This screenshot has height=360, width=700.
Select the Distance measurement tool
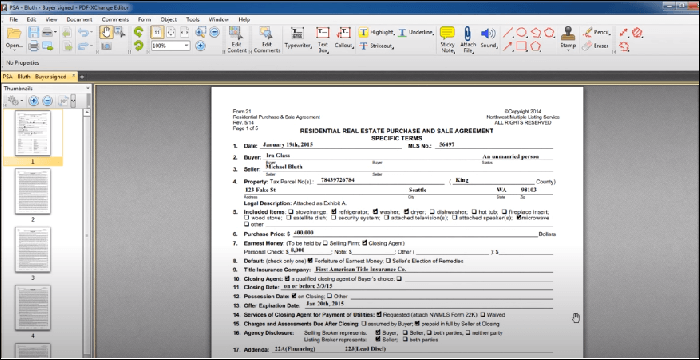click(624, 33)
